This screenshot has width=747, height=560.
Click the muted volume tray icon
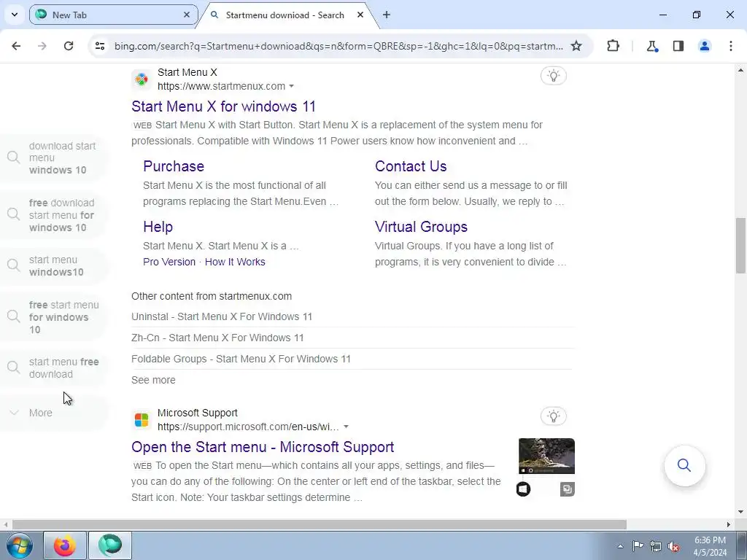(673, 546)
